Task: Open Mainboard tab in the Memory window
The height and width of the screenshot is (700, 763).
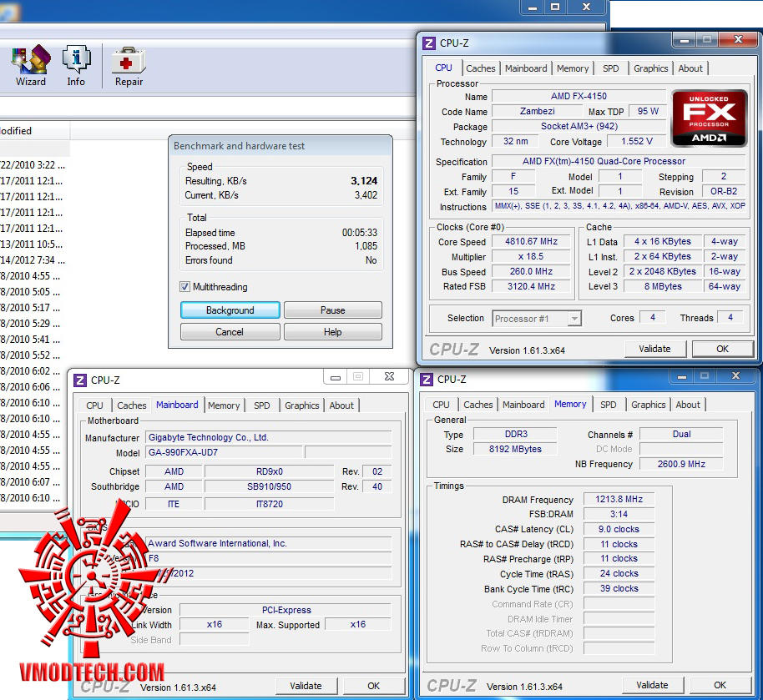Action: pyautogui.click(x=523, y=405)
